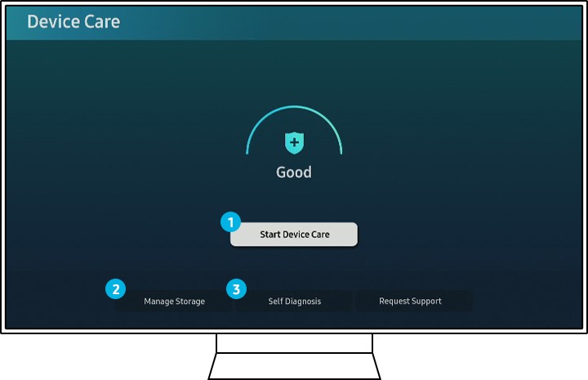Select the number 2 callout badge

(x=116, y=288)
